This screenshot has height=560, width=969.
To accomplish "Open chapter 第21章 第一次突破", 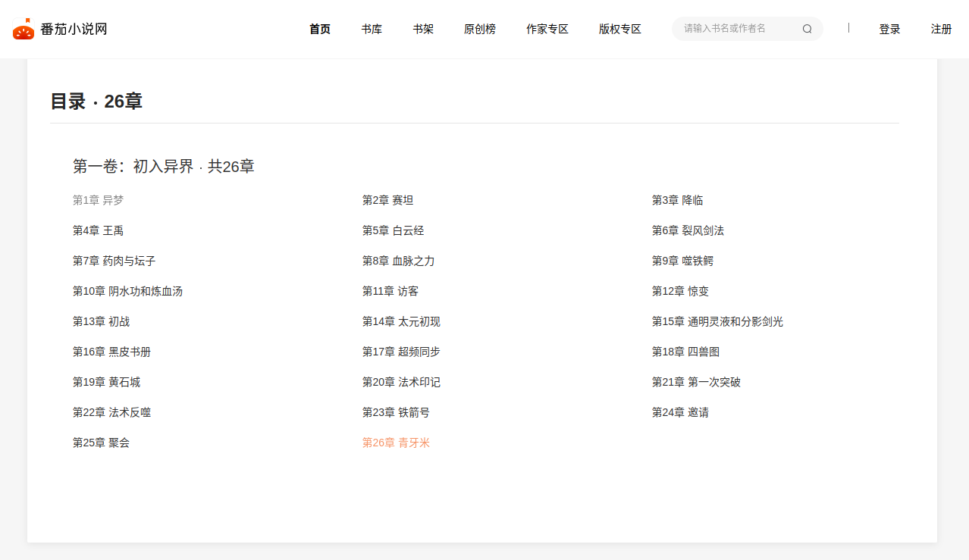I will (x=696, y=382).
